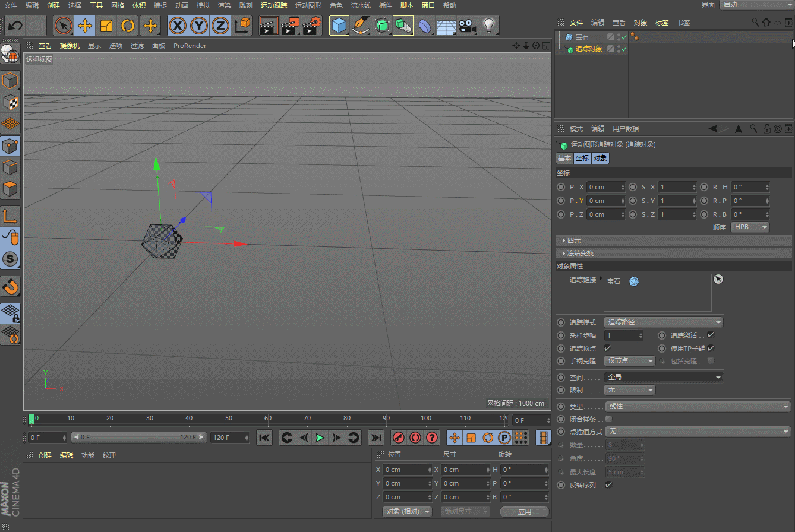Expand the 冻结变换 section
This screenshot has height=532, width=795.
673,253
